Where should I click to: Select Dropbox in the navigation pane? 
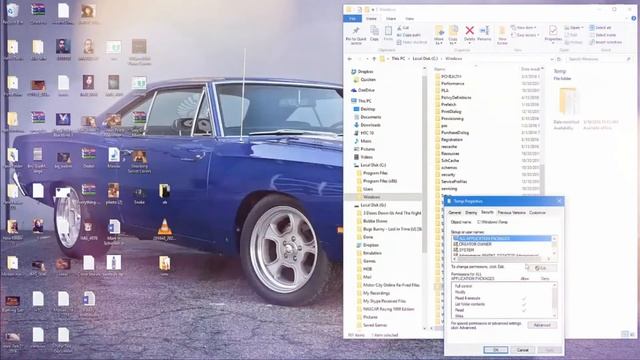pyautogui.click(x=362, y=71)
